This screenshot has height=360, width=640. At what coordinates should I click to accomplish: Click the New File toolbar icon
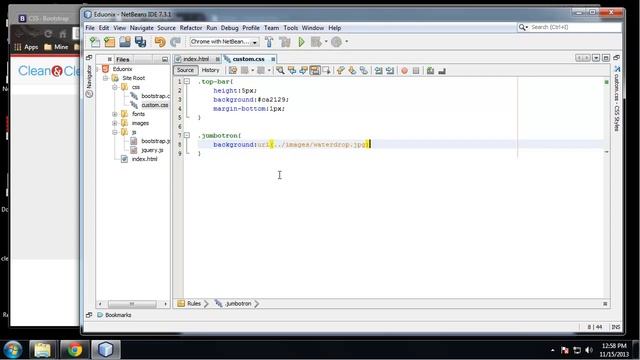click(95, 42)
